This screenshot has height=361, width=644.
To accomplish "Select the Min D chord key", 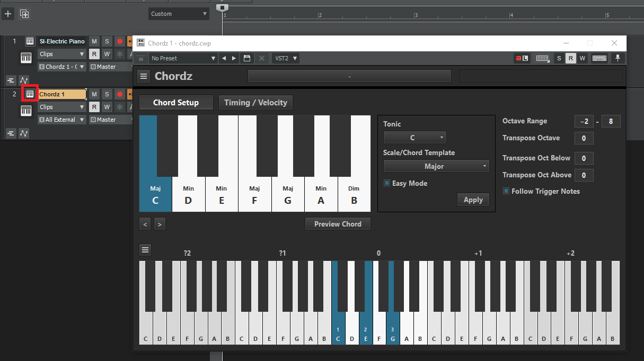I will click(x=188, y=195).
